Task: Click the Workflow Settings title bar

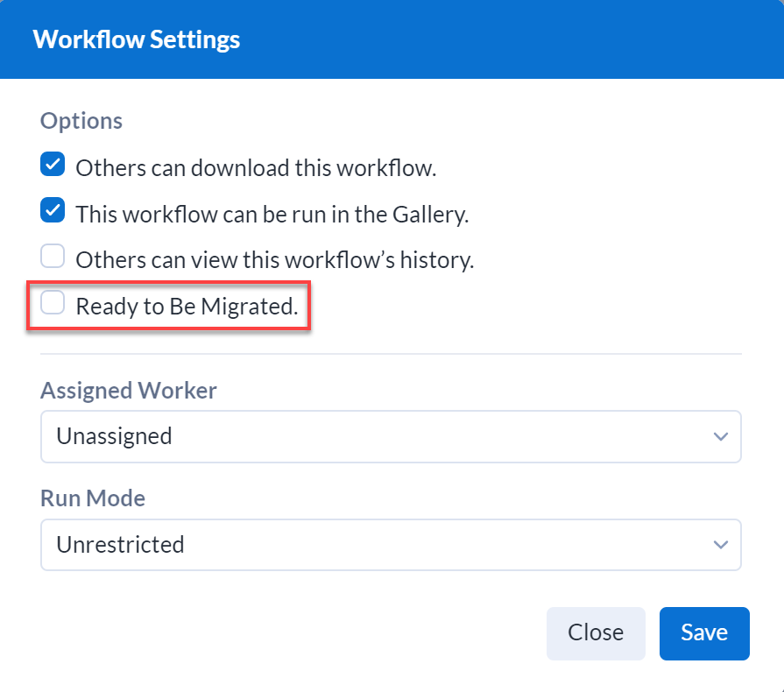Action: [136, 39]
